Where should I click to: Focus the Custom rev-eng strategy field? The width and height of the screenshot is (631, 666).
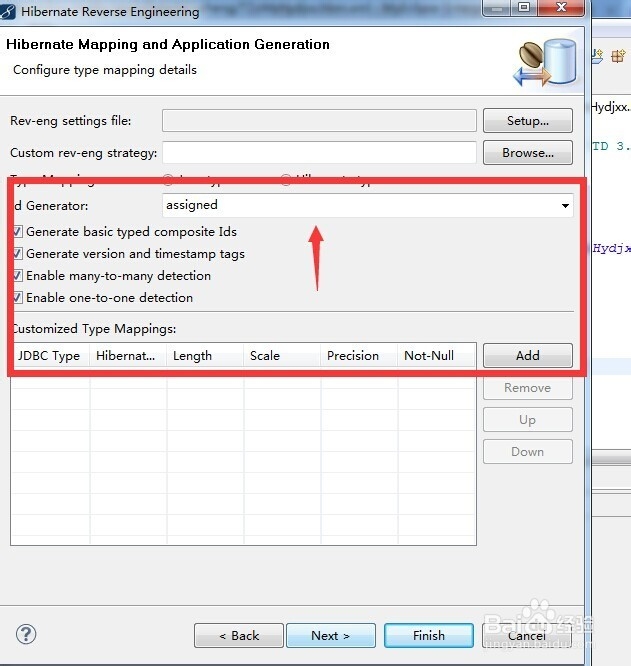319,152
